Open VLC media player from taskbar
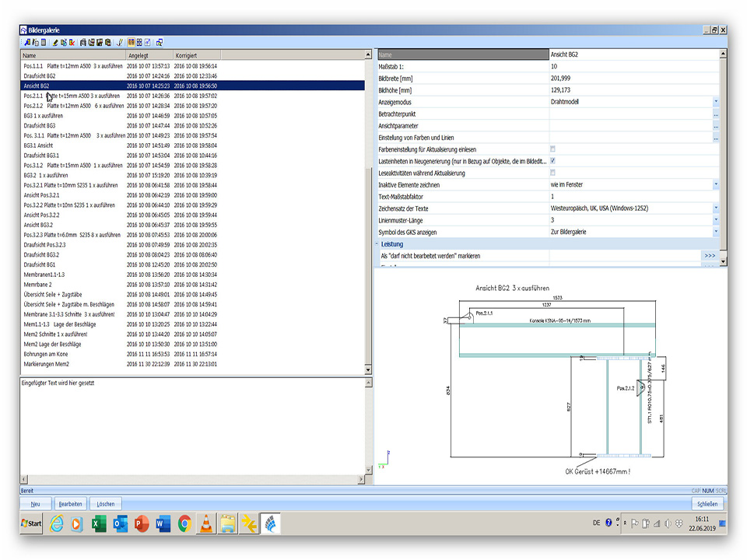Screen dimensions: 747x560 205,523
